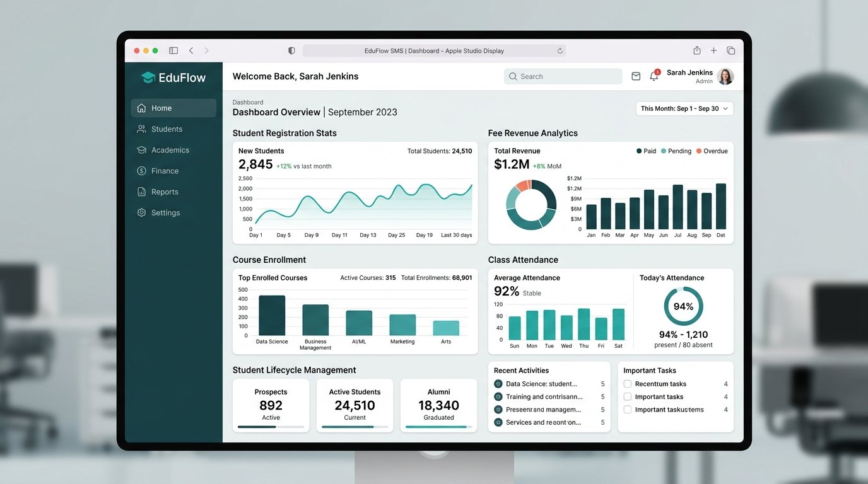Click the icon beside 'Training and contrisann...' activity
This screenshot has height=484, width=868.
tap(498, 397)
